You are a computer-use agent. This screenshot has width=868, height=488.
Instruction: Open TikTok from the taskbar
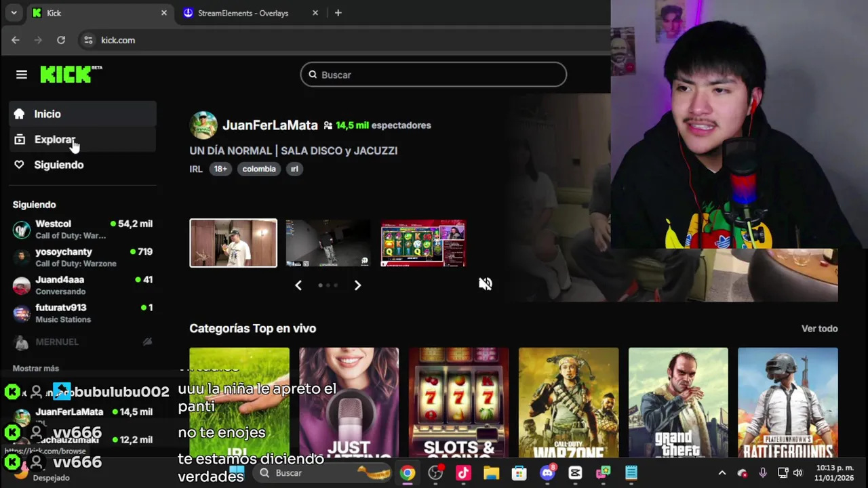[x=463, y=473]
